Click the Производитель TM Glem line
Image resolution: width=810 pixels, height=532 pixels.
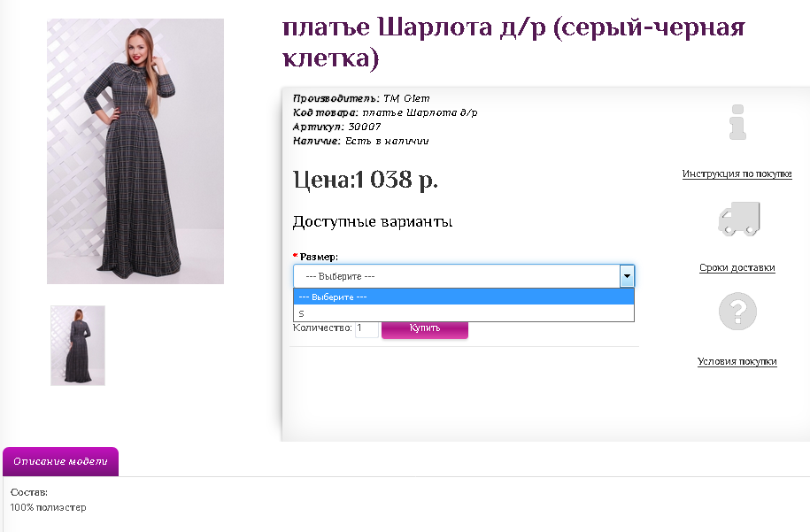tap(361, 98)
